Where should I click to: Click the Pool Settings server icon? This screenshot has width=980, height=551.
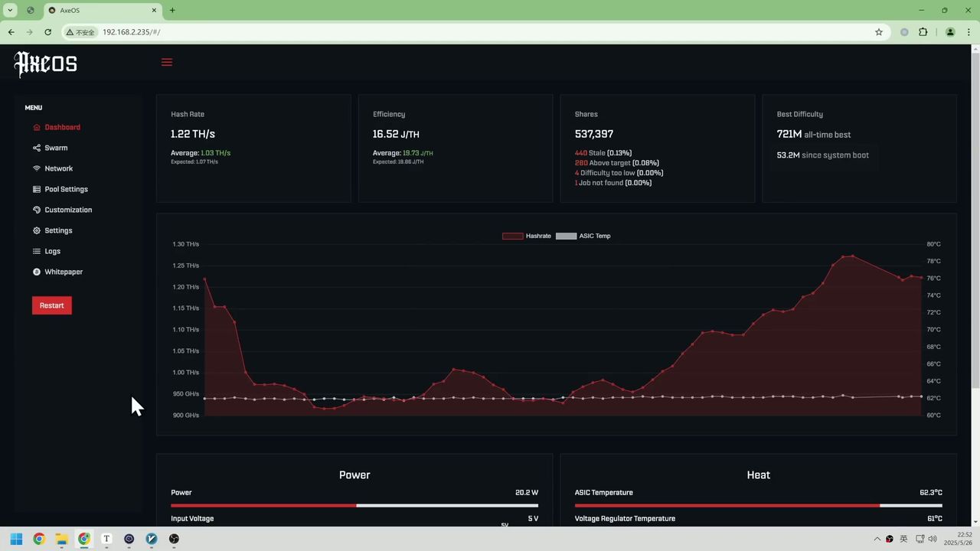pyautogui.click(x=37, y=189)
